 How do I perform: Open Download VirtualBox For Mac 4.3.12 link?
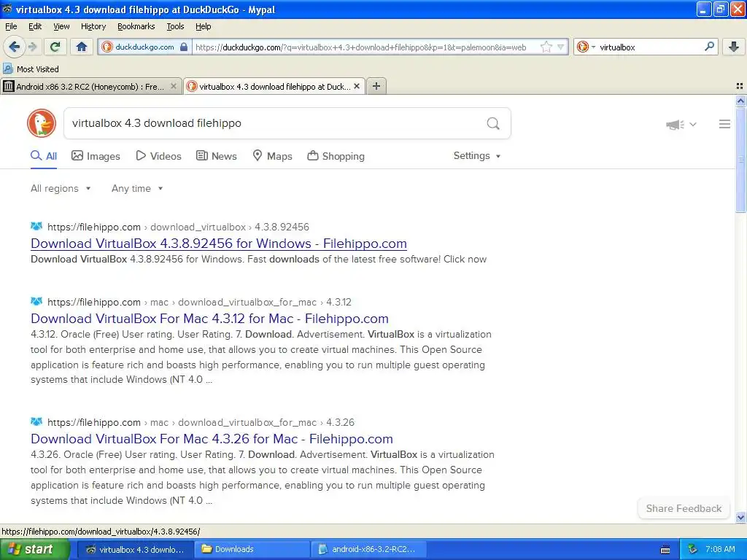209,319
